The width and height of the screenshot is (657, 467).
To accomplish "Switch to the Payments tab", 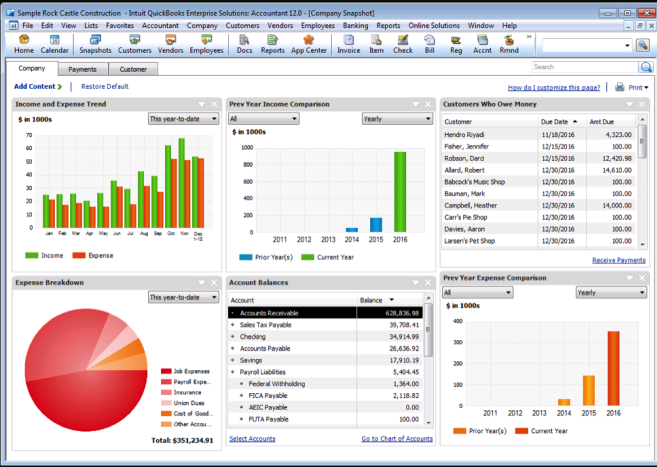I will coord(83,69).
